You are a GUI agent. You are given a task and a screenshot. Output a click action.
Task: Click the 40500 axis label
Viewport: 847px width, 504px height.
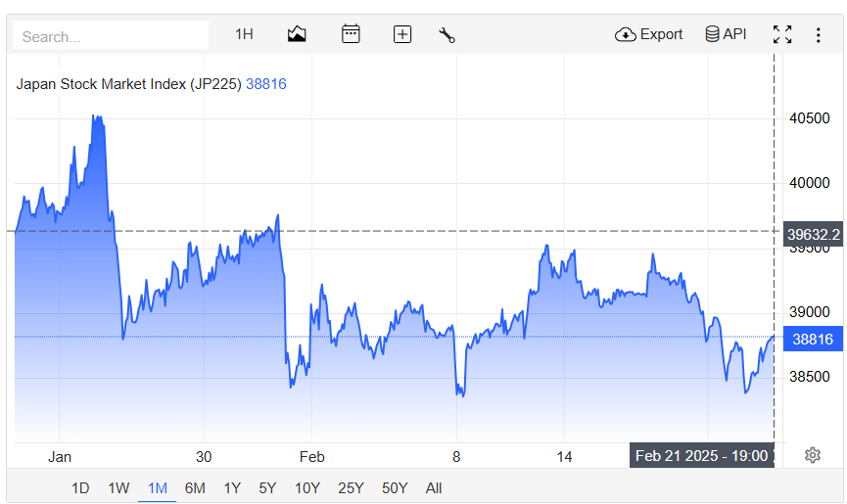pos(809,118)
